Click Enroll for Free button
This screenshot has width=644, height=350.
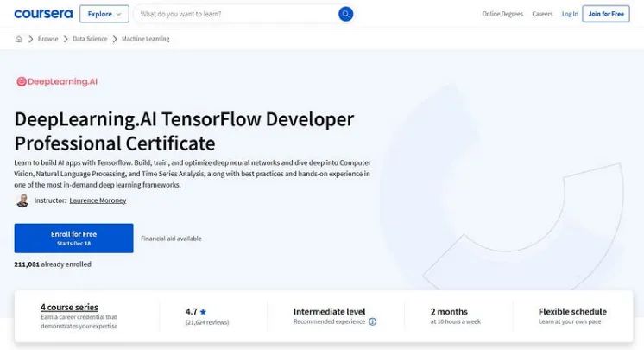pos(74,239)
